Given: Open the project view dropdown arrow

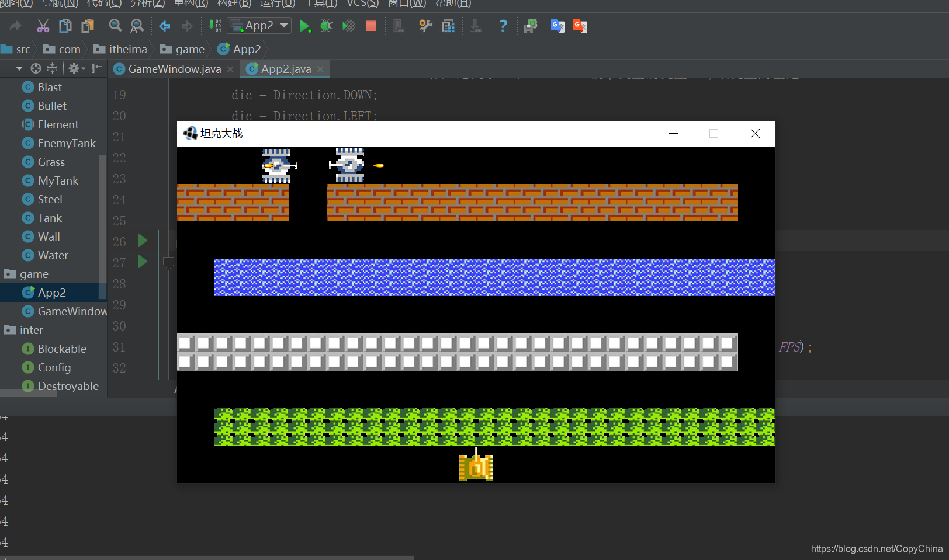Looking at the screenshot, I should click(x=19, y=69).
